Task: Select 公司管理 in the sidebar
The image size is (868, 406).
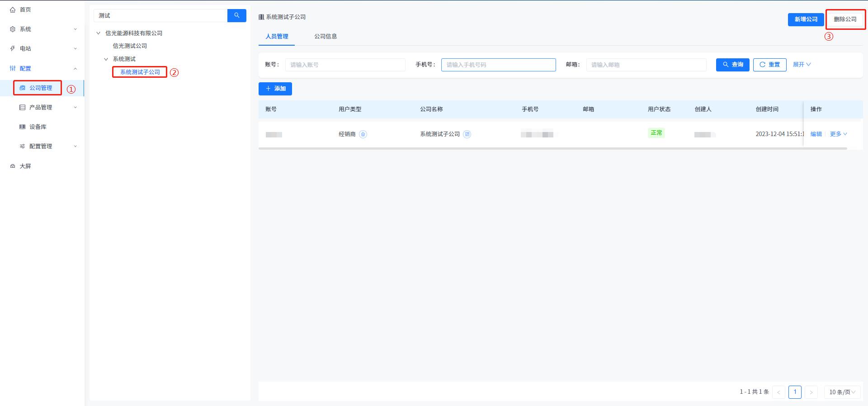Action: coord(41,88)
